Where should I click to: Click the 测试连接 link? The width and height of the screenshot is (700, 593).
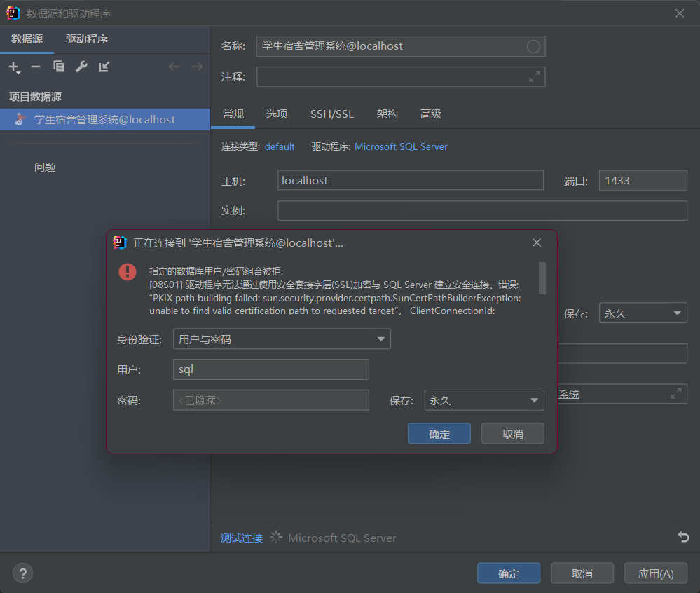coord(242,538)
